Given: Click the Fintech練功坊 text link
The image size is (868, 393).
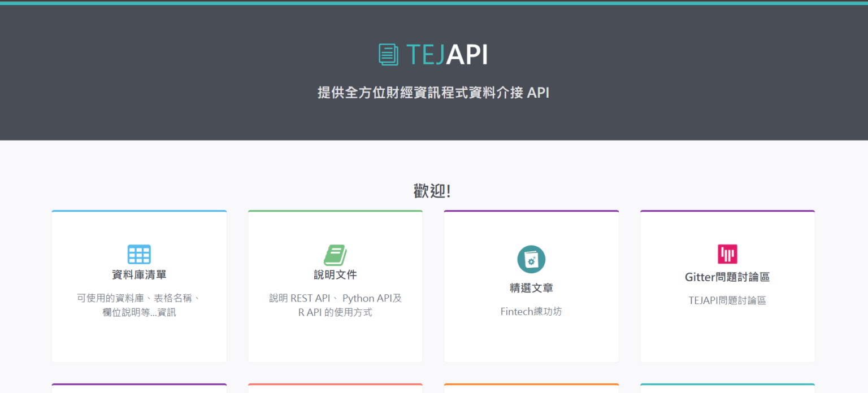Looking at the screenshot, I should [x=531, y=311].
